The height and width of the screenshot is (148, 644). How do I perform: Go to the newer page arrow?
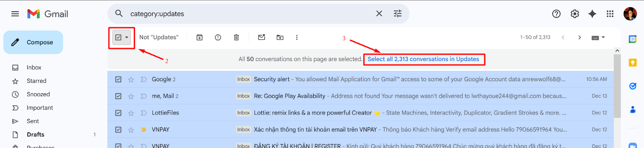click(x=563, y=37)
